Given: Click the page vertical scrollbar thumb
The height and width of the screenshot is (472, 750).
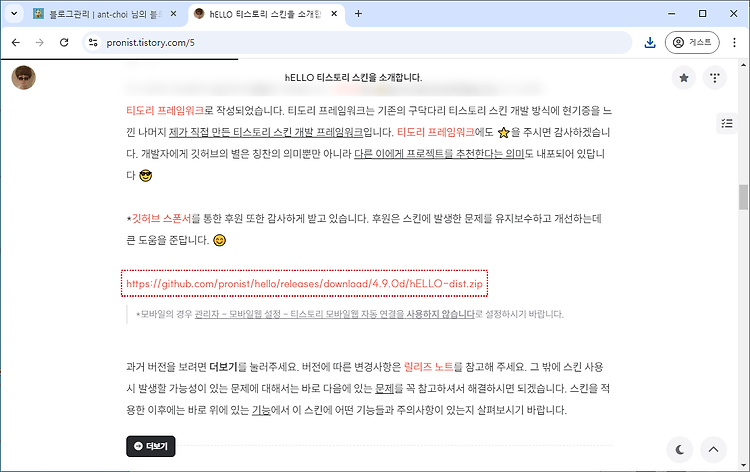Looking at the screenshot, I should [743, 197].
